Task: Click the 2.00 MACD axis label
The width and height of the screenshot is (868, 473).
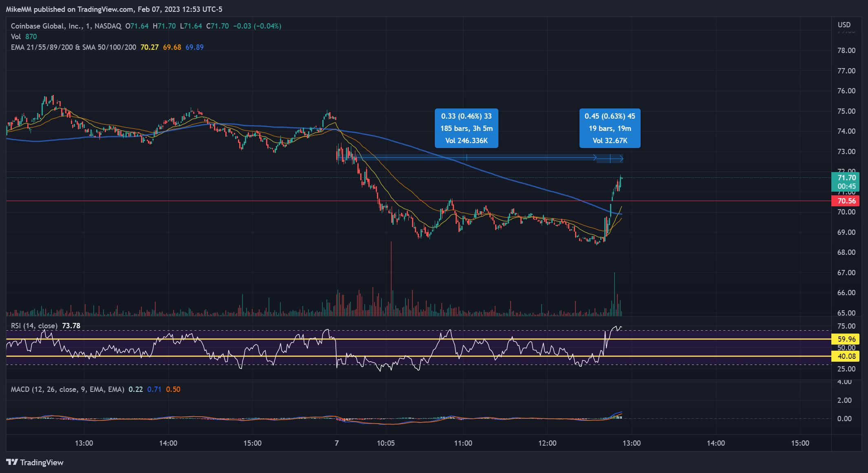Action: (844, 400)
